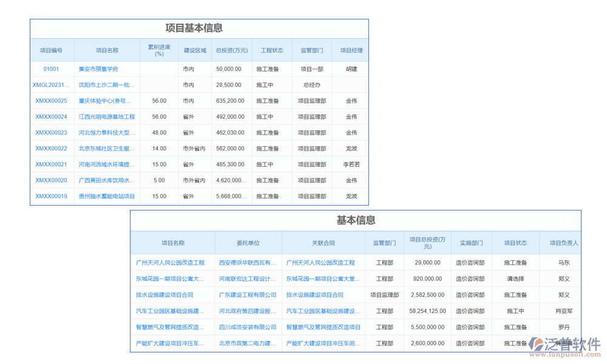Sort table by 项目编号 column header
The width and height of the screenshot is (607, 364).
(52, 50)
